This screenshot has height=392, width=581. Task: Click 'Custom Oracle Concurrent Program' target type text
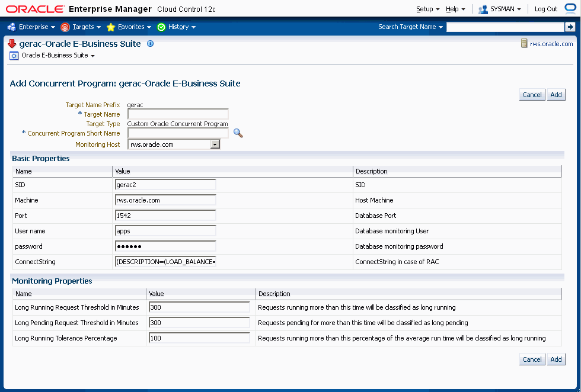point(177,124)
